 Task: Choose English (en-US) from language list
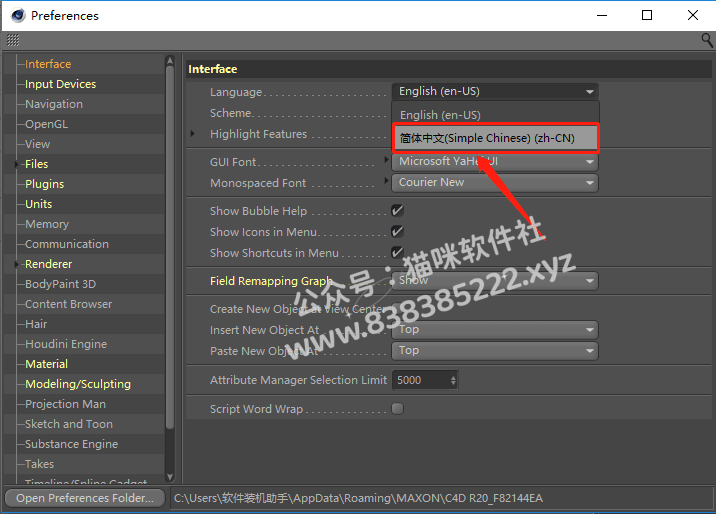495,115
